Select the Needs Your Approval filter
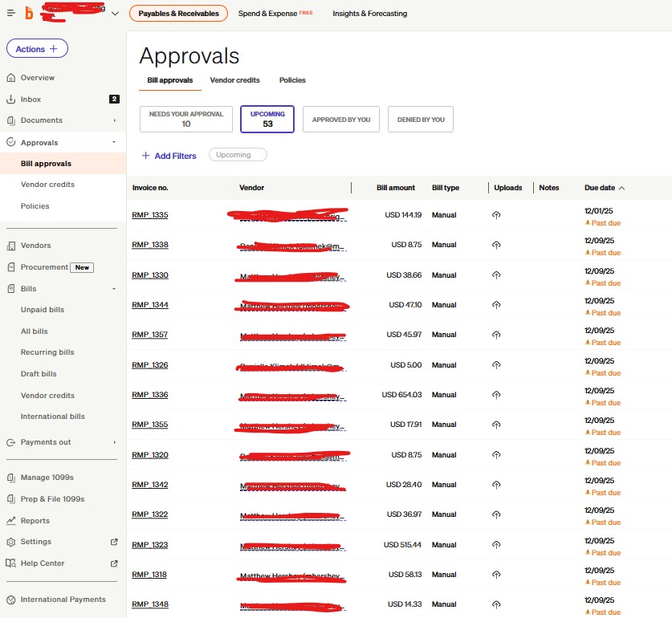672x618 pixels. (x=186, y=119)
